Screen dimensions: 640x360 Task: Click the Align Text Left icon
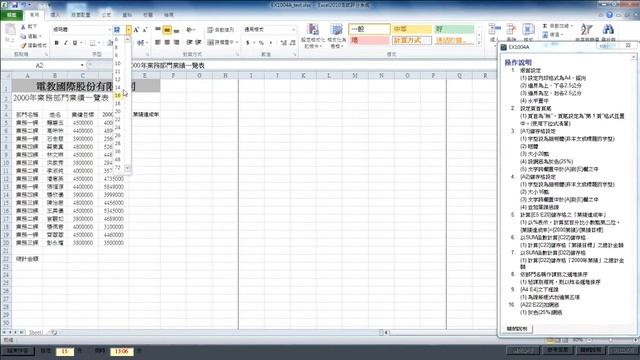[x=158, y=42]
